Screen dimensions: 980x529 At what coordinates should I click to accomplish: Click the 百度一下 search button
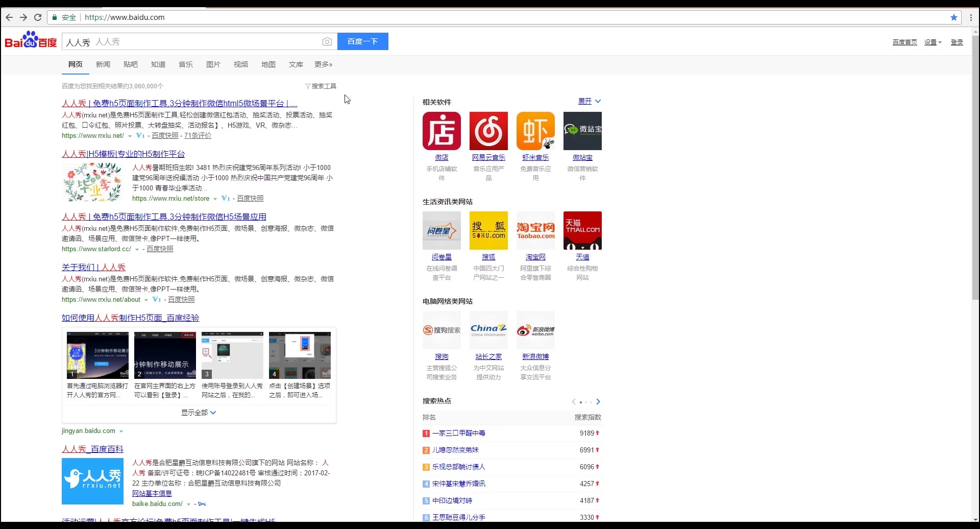tap(363, 41)
